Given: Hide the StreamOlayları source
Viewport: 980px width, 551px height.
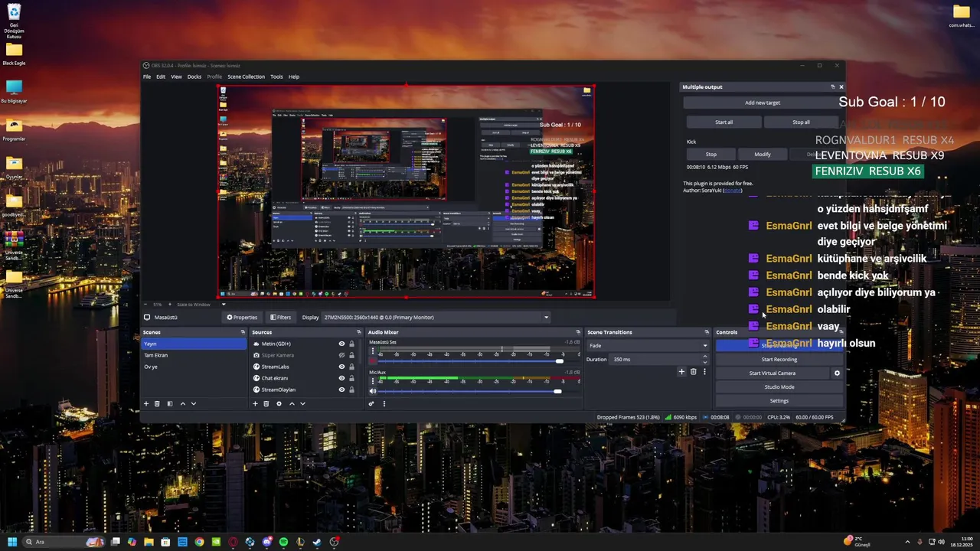Looking at the screenshot, I should 341,390.
